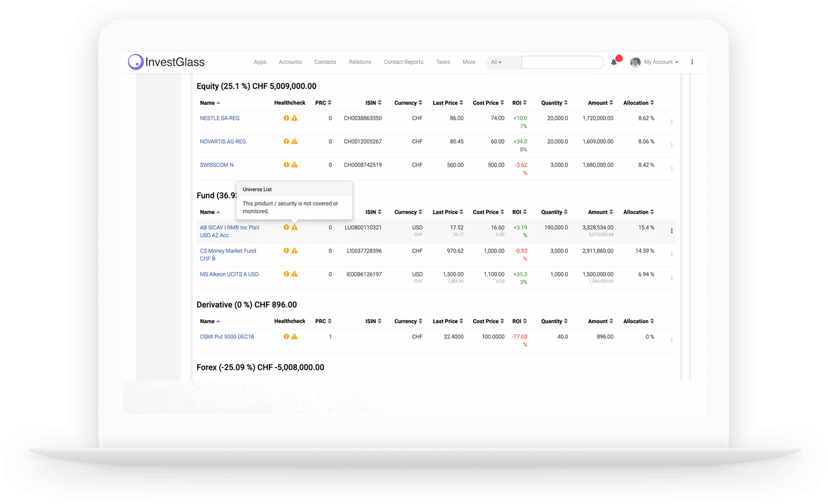Image resolution: width=828 pixels, height=504 pixels.
Task: Open row menu for NOVARTIS AG-REG
Action: 672,145
